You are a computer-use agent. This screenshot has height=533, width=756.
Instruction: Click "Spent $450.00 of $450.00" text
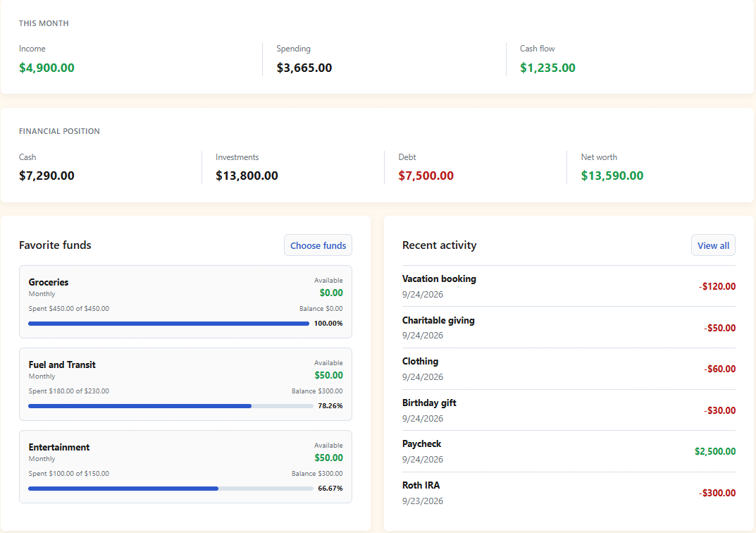pos(68,309)
